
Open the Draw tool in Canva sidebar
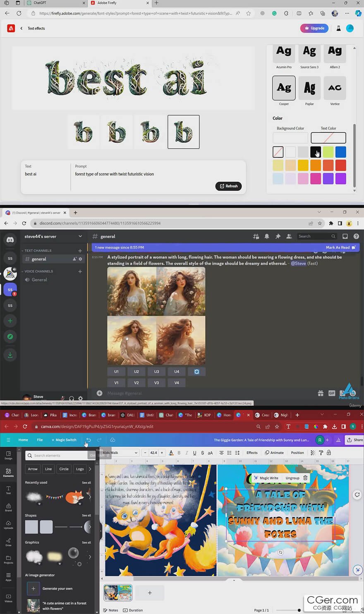click(x=8, y=542)
